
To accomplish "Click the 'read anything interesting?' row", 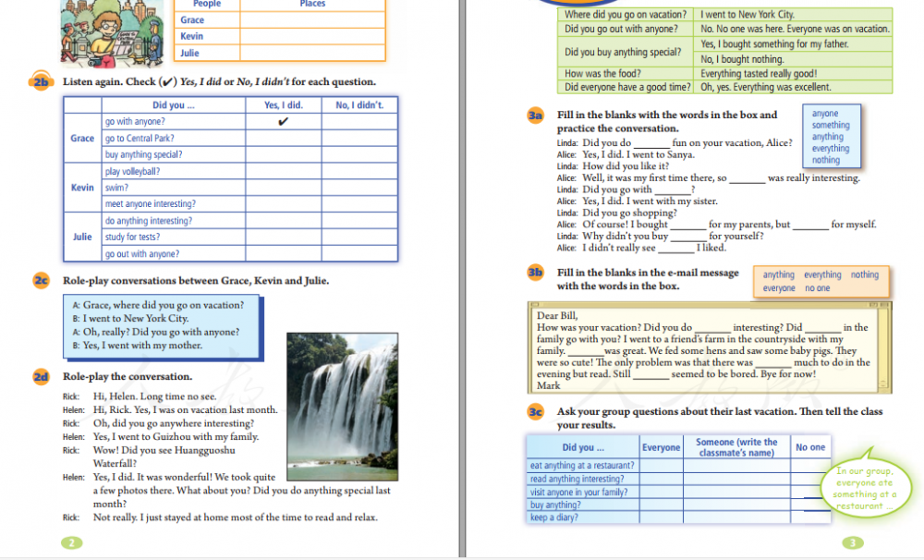I will (x=678, y=480).
